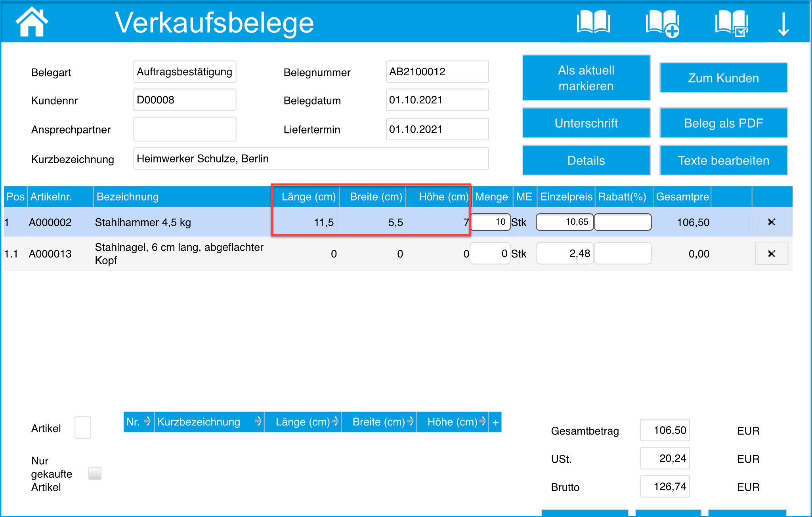
Task: Sort by Kurzbezeichnung column arrows
Action: (x=258, y=422)
